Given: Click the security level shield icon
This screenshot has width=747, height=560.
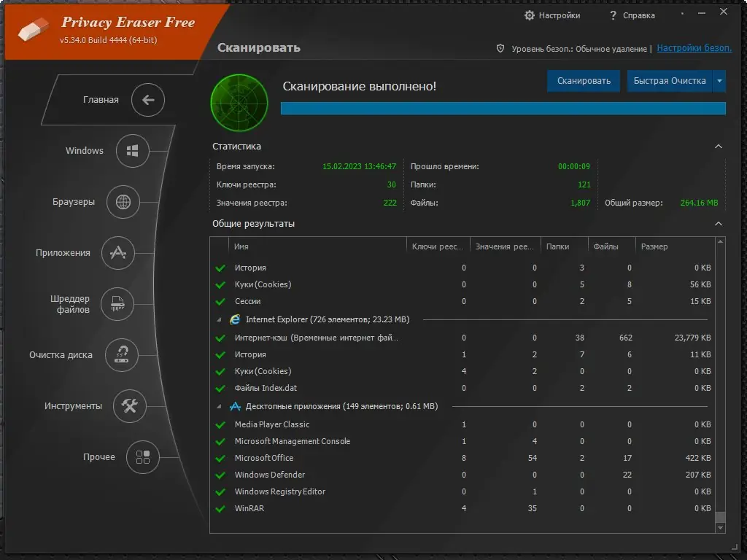Looking at the screenshot, I should coord(500,48).
